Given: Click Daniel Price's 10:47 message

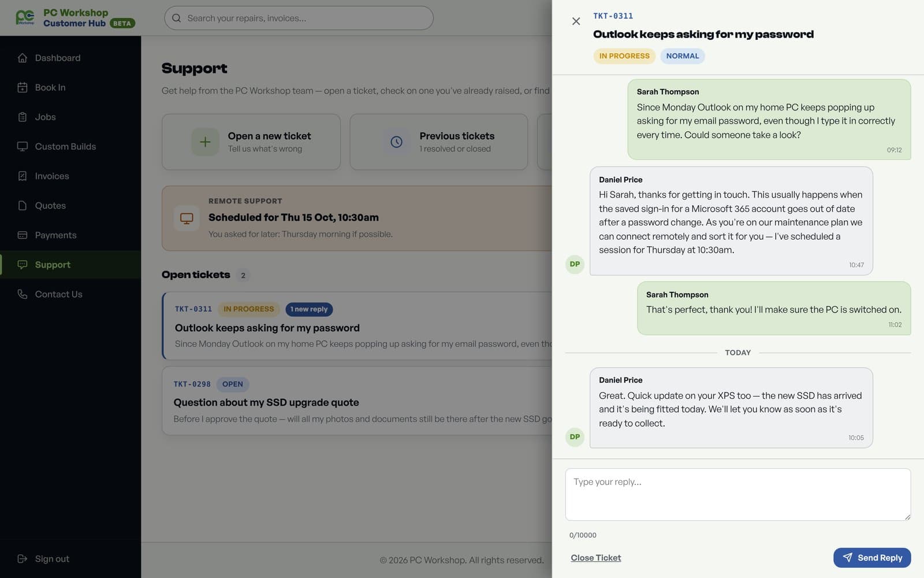Looking at the screenshot, I should click(731, 221).
